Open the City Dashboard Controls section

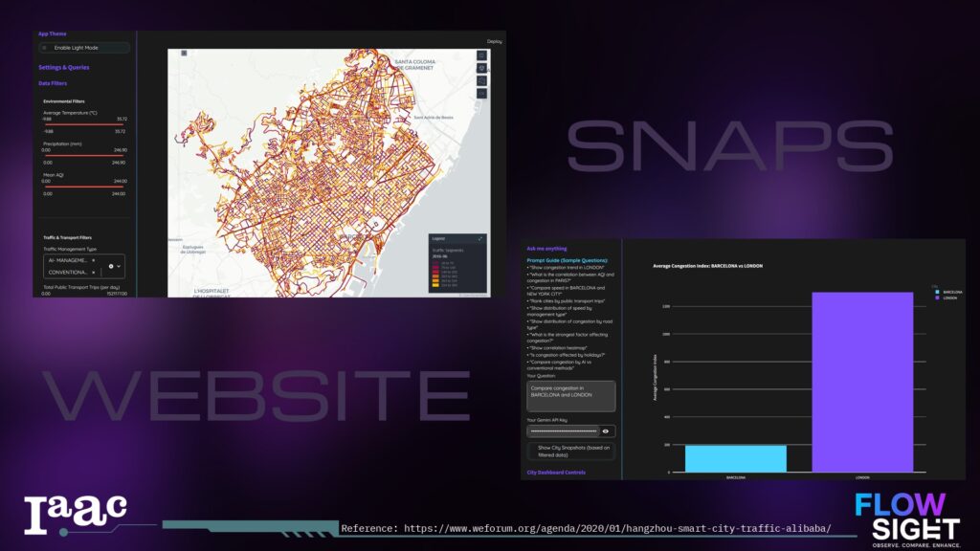tap(556, 473)
